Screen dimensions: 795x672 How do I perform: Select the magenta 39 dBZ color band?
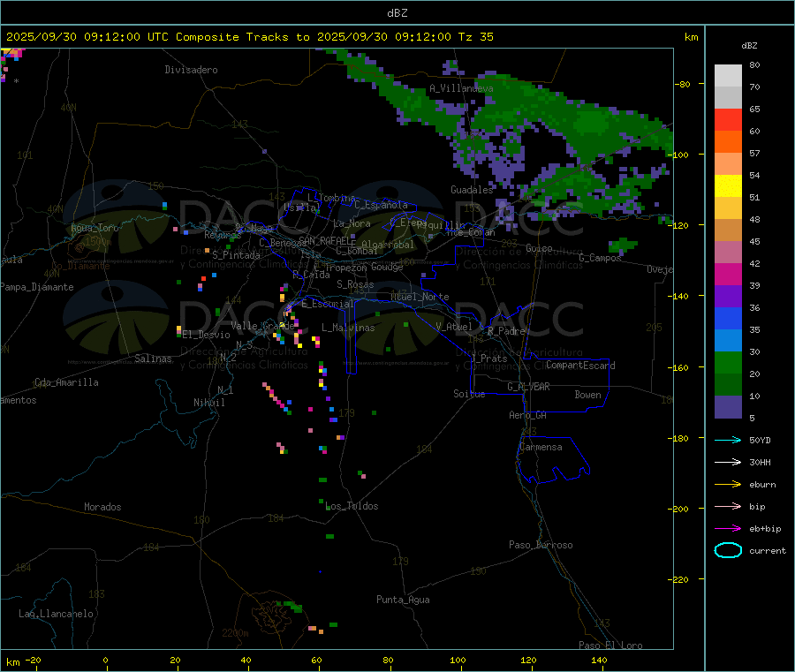pyautogui.click(x=728, y=274)
